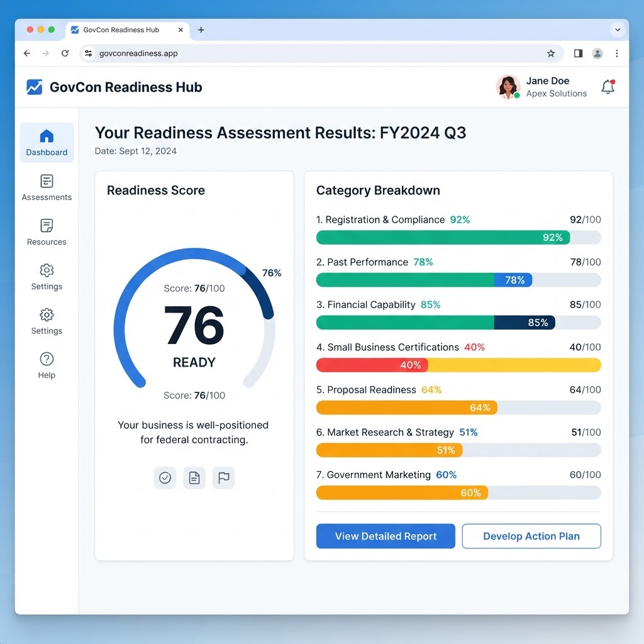Click the 'Apex Solutions' company name
The height and width of the screenshot is (644, 644).
click(x=557, y=94)
